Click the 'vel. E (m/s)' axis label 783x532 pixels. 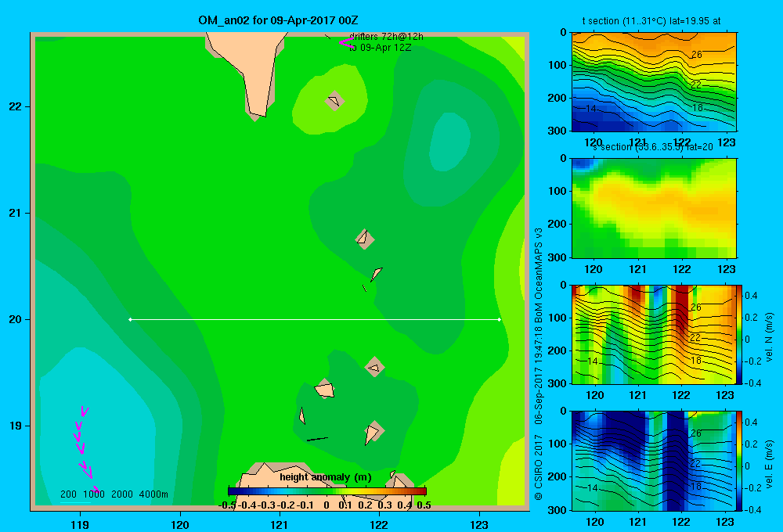[x=770, y=464]
